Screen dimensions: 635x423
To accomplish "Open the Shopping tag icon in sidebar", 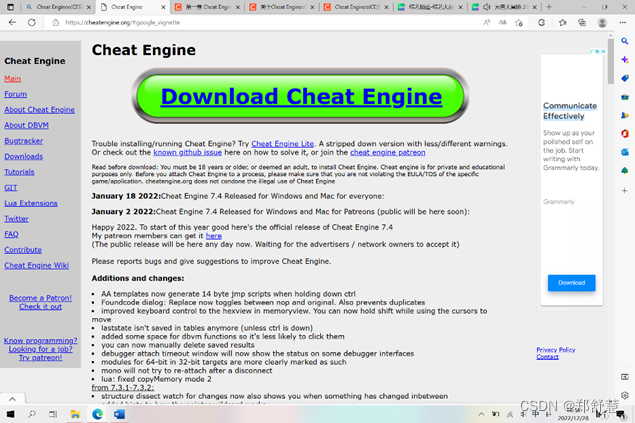I will pyautogui.click(x=624, y=78).
